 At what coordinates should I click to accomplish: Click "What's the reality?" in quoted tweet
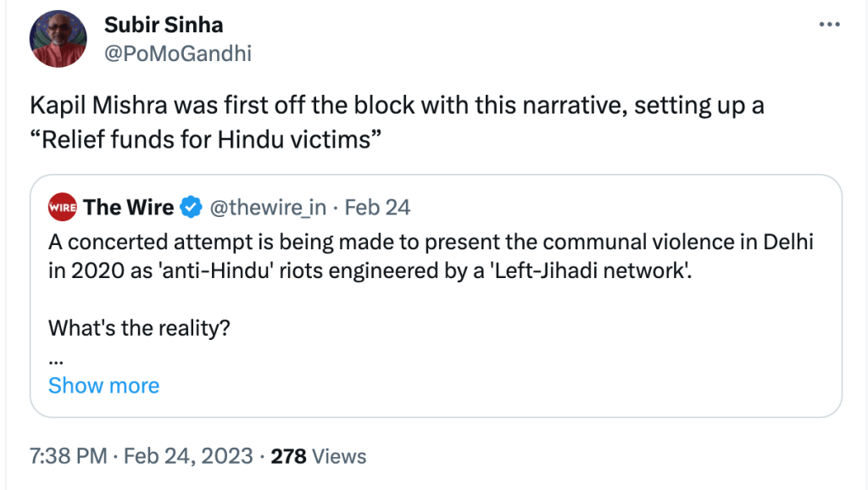(140, 327)
